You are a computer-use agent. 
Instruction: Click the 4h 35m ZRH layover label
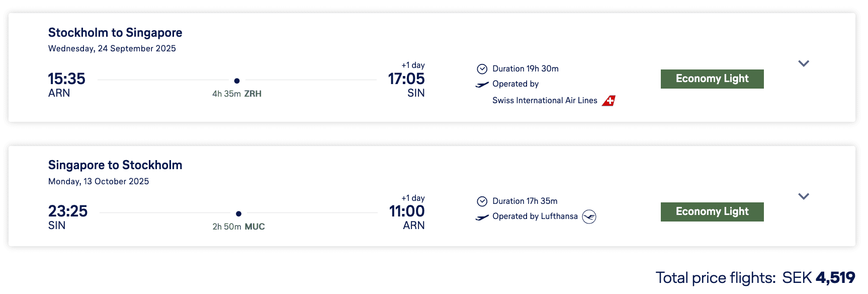pos(237,94)
